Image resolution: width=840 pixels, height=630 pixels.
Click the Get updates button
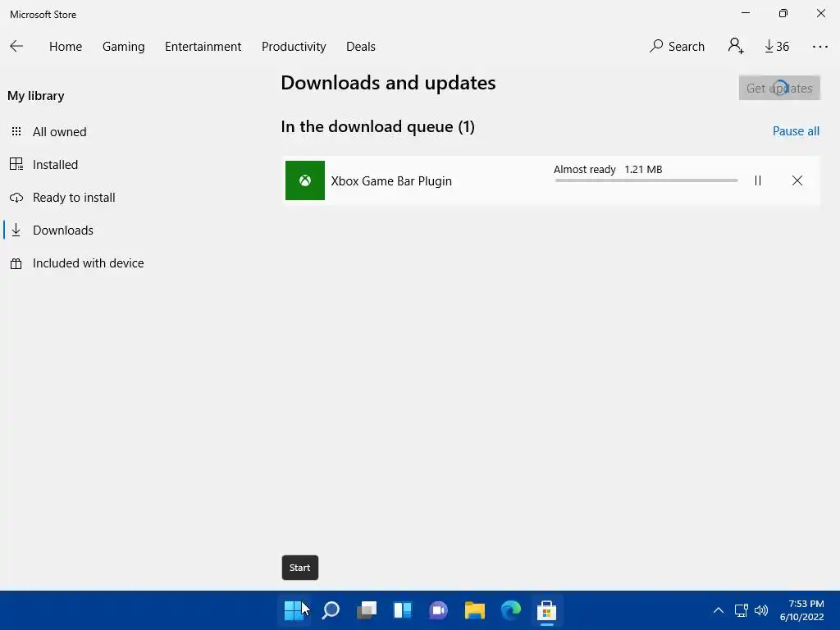click(x=779, y=88)
